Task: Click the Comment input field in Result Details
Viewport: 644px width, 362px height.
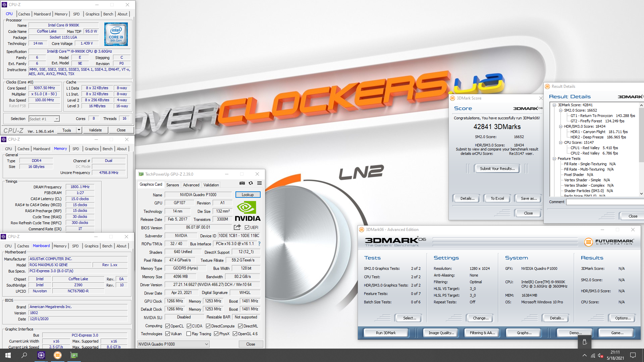Action: click(605, 202)
